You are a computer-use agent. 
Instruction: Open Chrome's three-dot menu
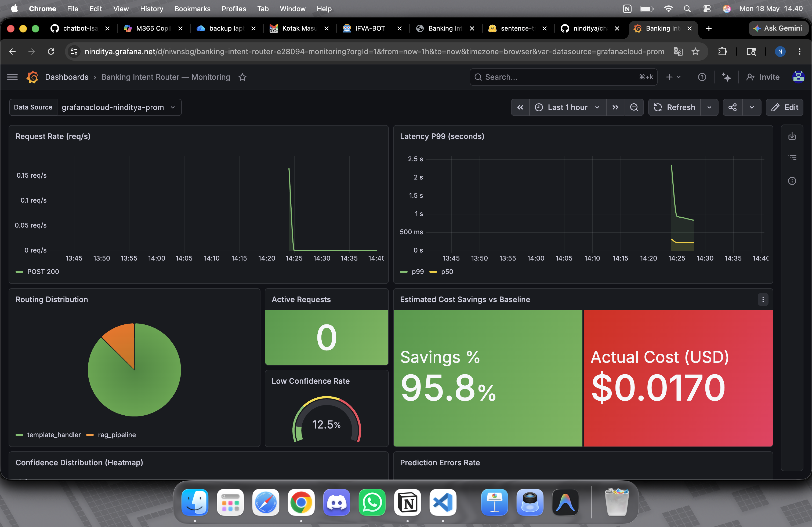click(799, 52)
